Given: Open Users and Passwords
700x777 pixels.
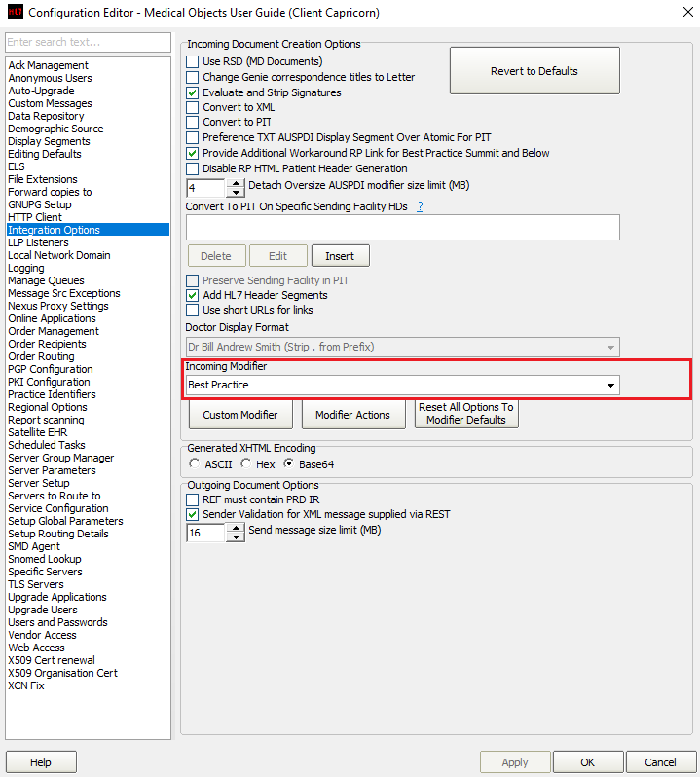Looking at the screenshot, I should pos(57,622).
